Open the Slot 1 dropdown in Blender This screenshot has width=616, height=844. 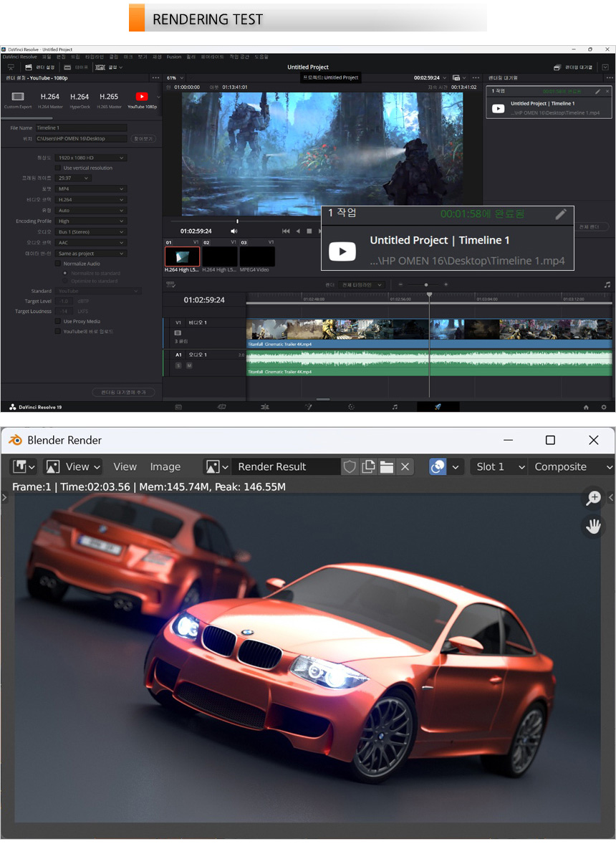coord(499,466)
